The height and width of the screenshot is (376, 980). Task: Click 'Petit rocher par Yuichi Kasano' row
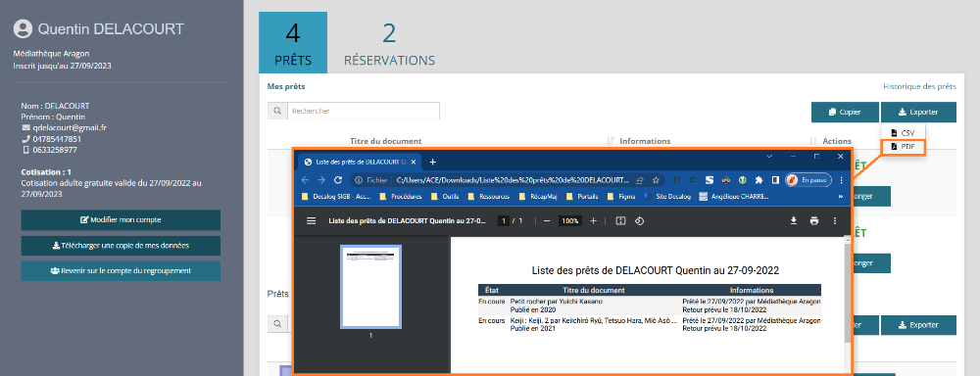(650, 305)
